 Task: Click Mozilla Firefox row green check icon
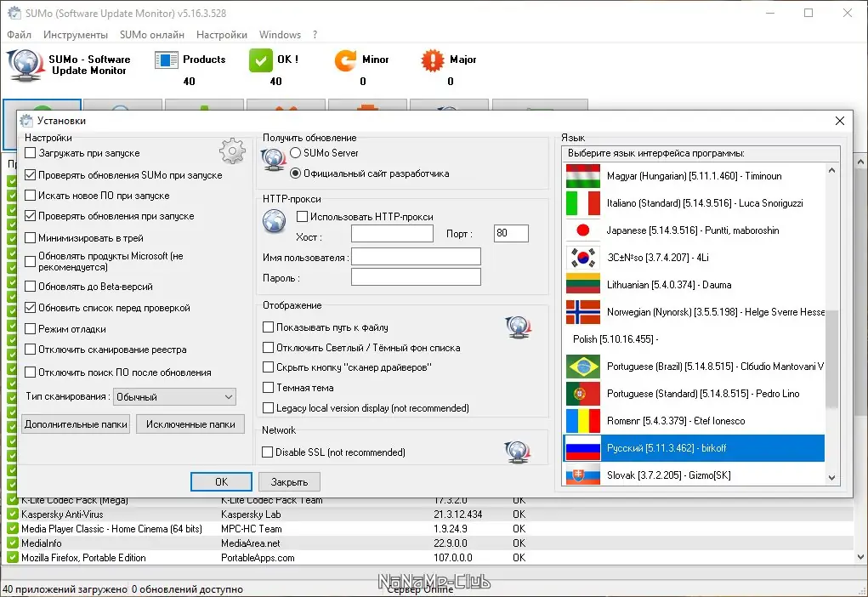tap(13, 557)
